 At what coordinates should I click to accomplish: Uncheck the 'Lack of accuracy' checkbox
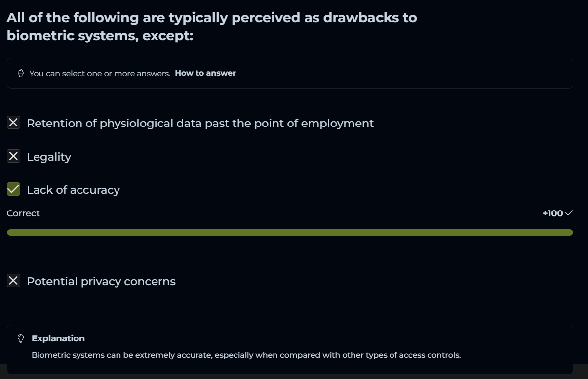coord(13,189)
